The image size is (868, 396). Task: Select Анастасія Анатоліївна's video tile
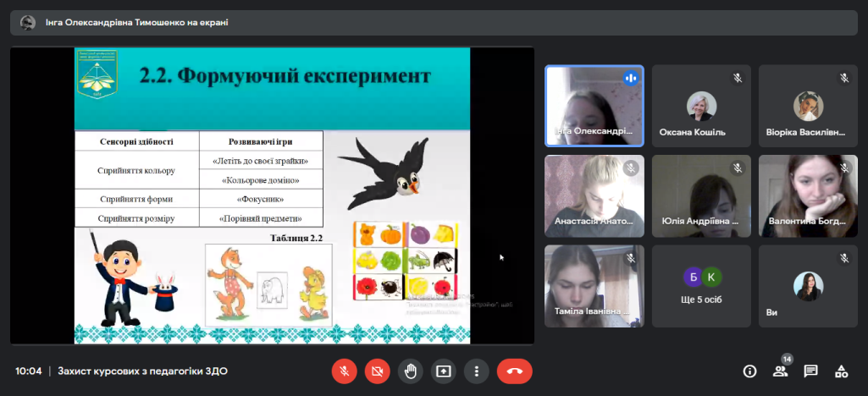594,195
